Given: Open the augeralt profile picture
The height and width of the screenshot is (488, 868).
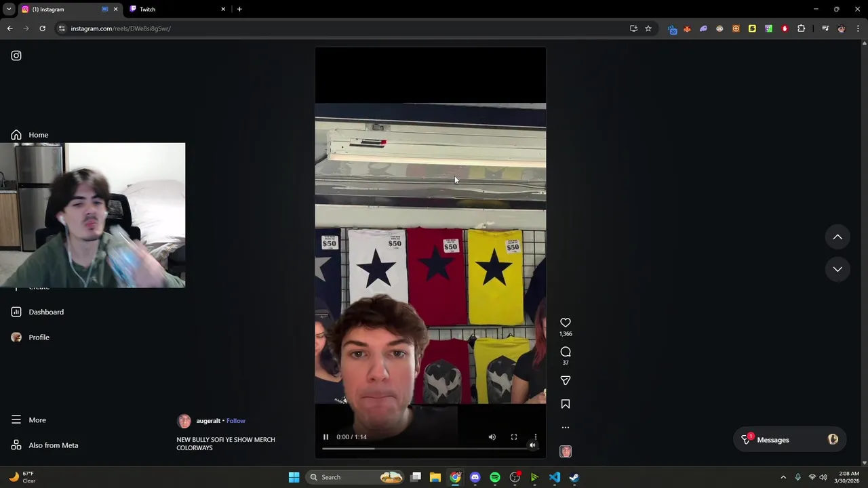Looking at the screenshot, I should tap(184, 421).
